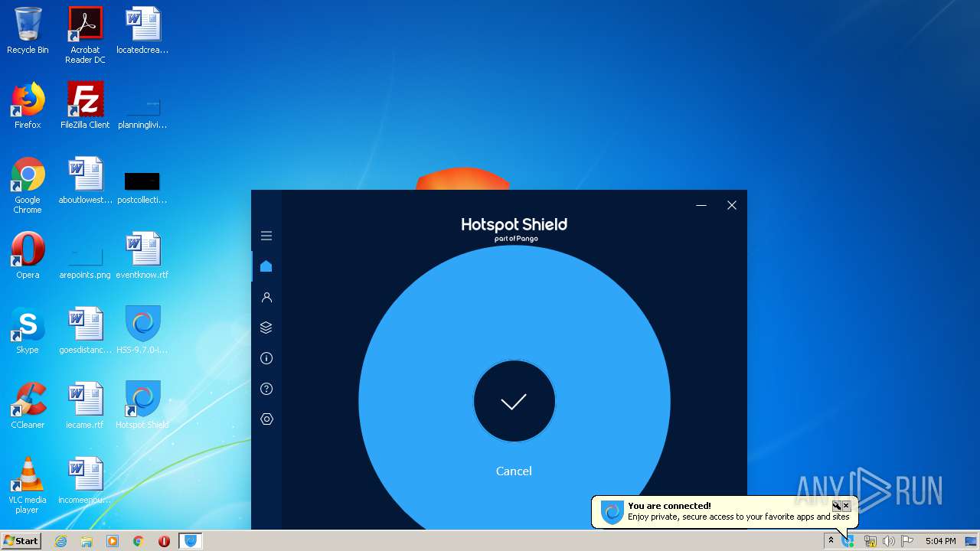Minimize the Hotspot Shield window
The height and width of the screenshot is (551, 980).
point(701,205)
